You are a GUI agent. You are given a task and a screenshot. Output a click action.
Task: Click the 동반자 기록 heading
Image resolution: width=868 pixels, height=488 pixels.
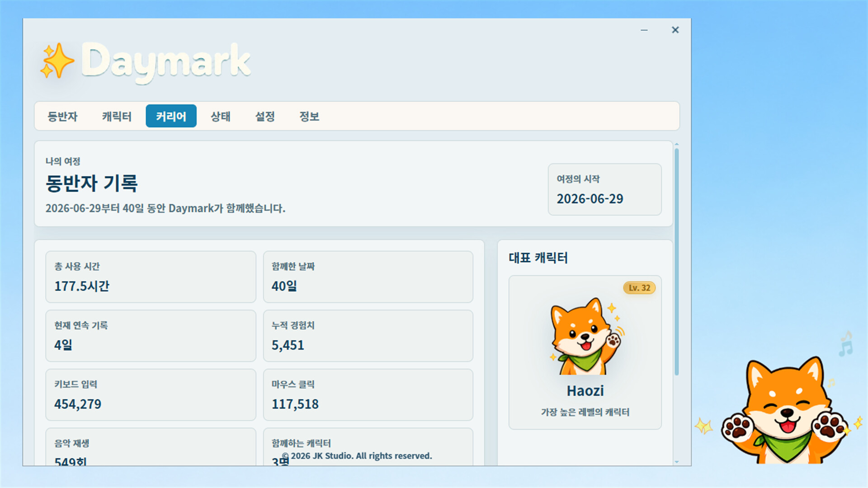(92, 183)
